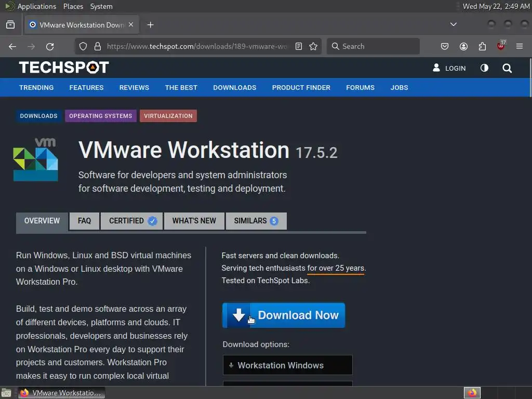The image size is (532, 399).
Task: Open the PRODUCT FINDER page
Action: pyautogui.click(x=301, y=87)
